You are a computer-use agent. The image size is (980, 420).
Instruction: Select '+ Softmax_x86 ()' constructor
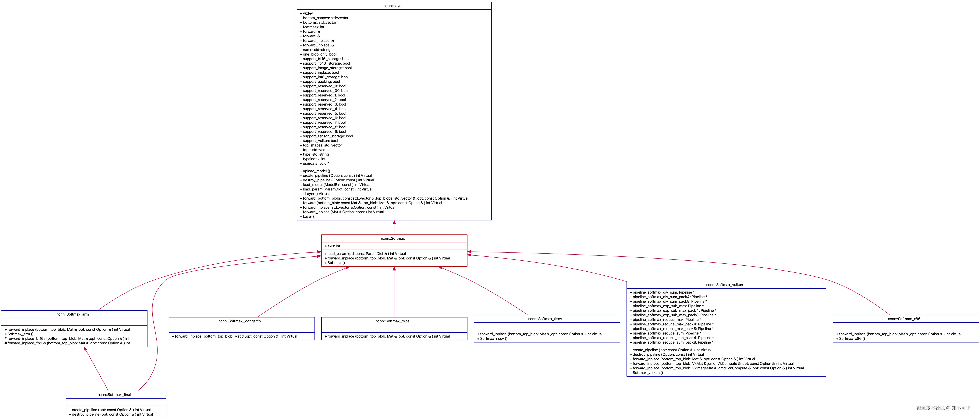click(x=851, y=339)
